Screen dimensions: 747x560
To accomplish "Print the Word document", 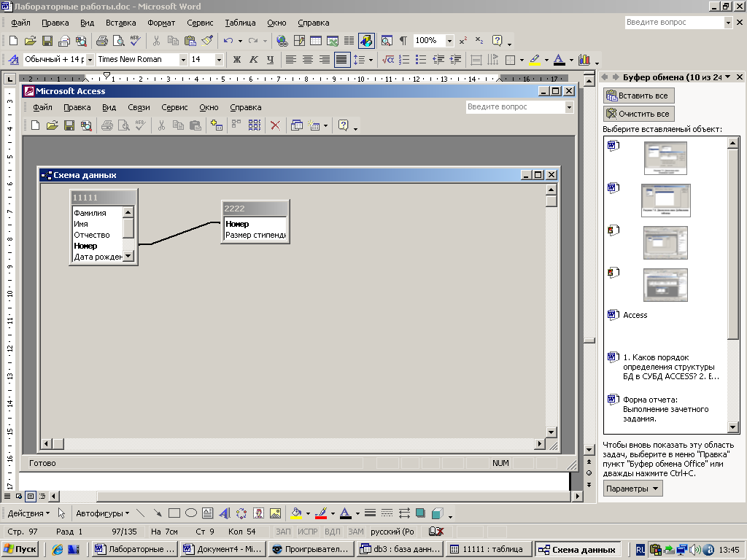I will (101, 41).
